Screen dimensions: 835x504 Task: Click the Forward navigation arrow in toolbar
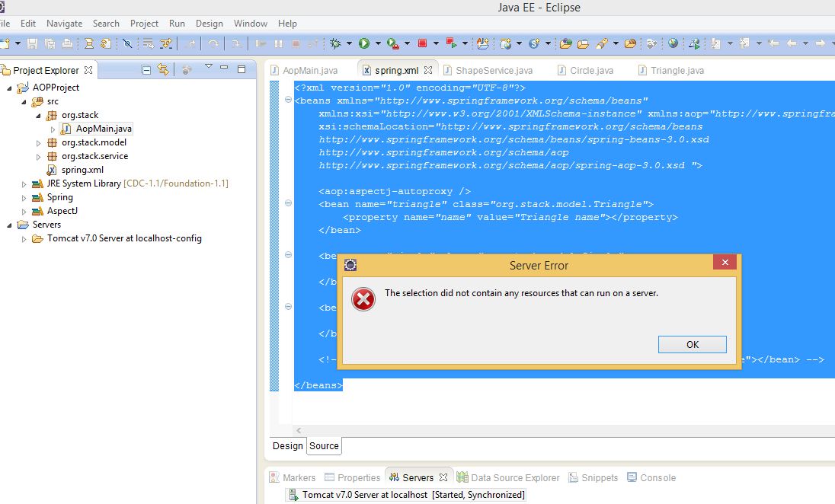820,43
